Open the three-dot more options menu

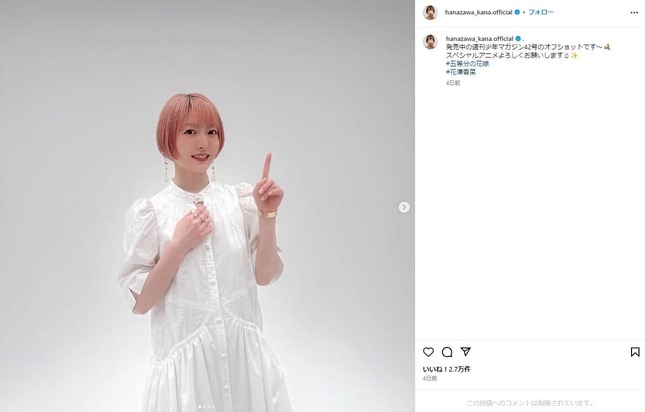pos(634,13)
